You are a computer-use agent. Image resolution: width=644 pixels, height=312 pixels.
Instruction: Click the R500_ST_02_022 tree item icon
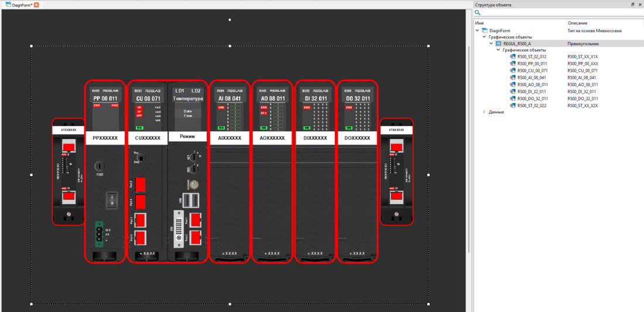pos(513,105)
